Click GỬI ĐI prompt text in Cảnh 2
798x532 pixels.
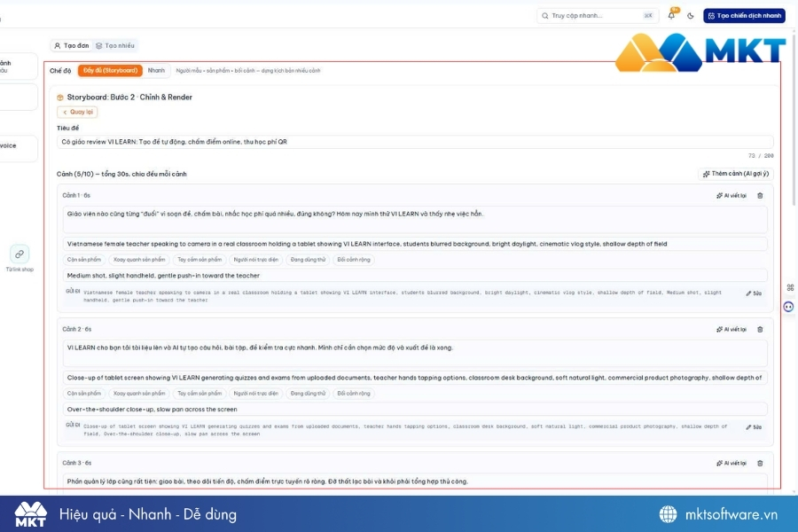coord(405,430)
